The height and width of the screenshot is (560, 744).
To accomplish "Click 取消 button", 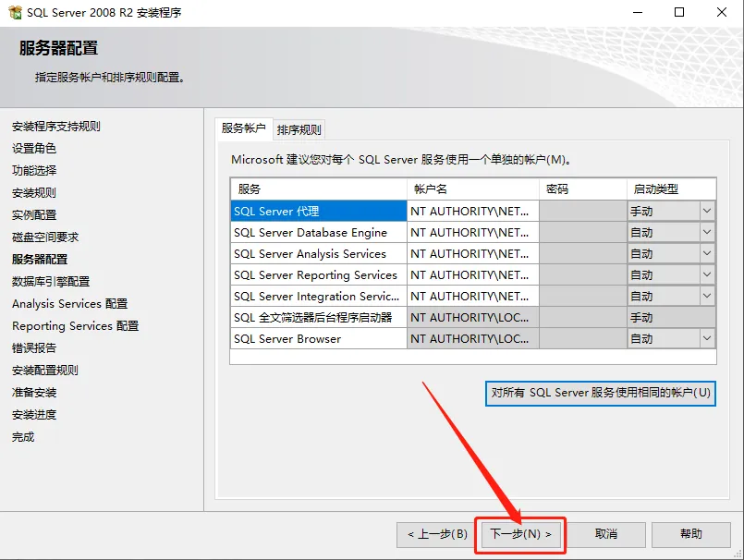I will tap(606, 534).
